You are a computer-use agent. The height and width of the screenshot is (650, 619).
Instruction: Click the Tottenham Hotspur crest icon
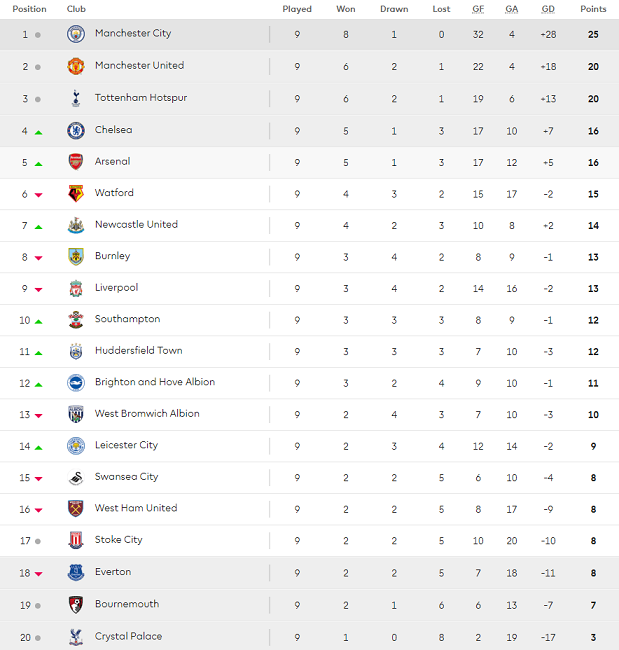click(76, 98)
